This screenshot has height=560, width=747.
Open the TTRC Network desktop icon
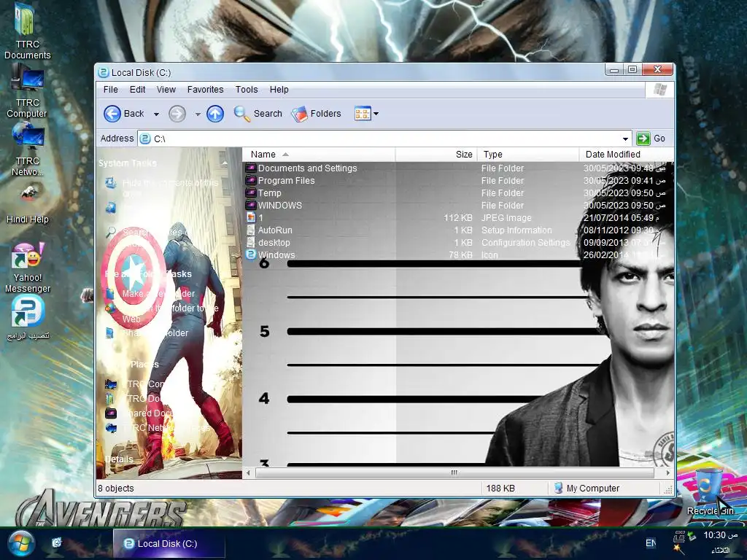[x=27, y=149]
